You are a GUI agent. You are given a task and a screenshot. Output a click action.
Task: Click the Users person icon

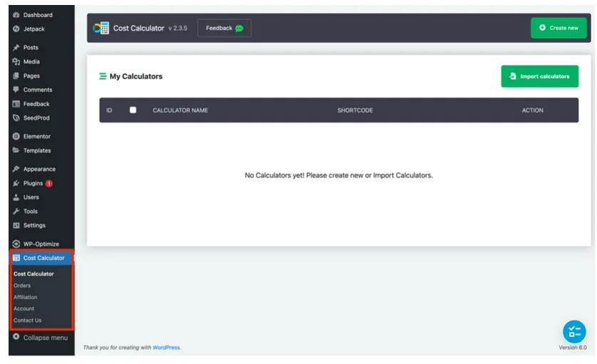coord(16,197)
